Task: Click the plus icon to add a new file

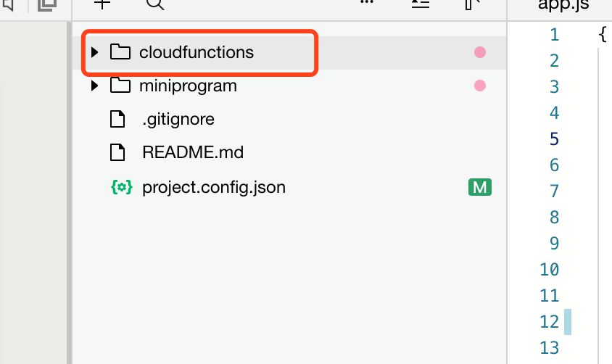Action: tap(102, 4)
